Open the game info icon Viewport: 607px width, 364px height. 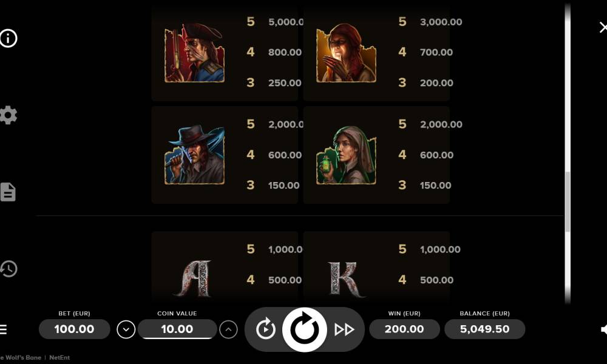(x=8, y=38)
